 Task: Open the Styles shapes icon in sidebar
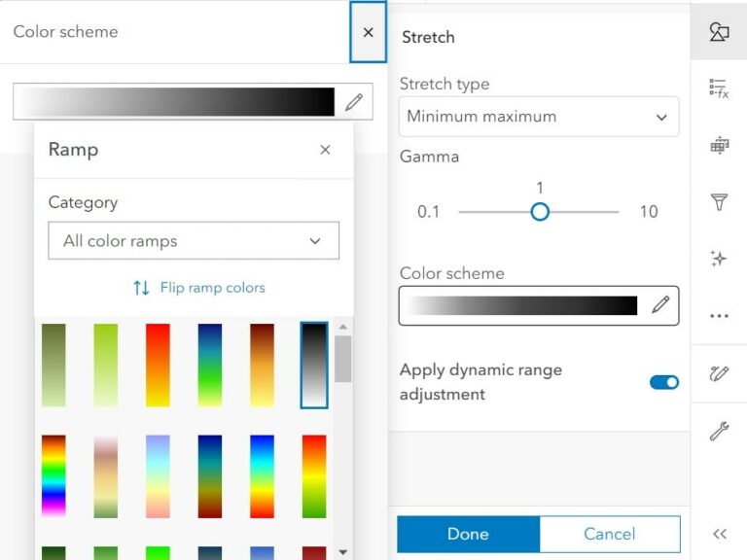tap(719, 32)
